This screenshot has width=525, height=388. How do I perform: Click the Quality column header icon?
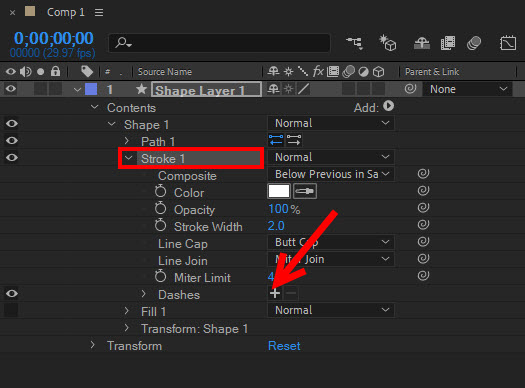pos(303,71)
